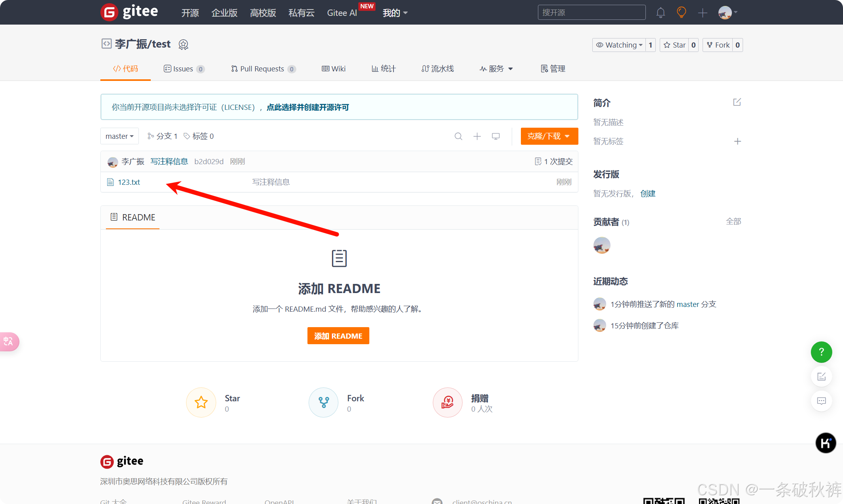Click the 李广振 commit author avatar
Image resolution: width=843 pixels, height=504 pixels.
[113, 162]
